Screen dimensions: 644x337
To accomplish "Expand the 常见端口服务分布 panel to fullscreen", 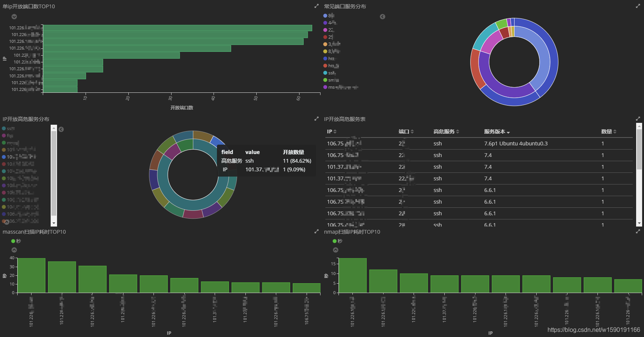I will (638, 6).
